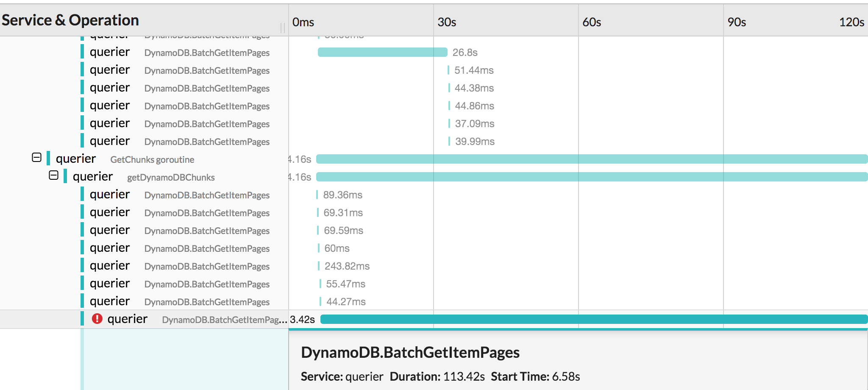Viewport: 868px width, 390px height.
Task: Click the Service & Operation column header
Action: coord(70,20)
